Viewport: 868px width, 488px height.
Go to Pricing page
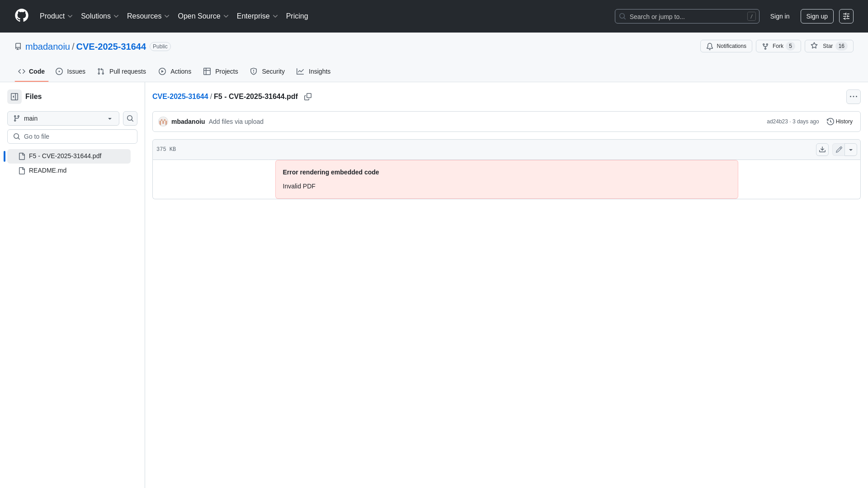(297, 16)
